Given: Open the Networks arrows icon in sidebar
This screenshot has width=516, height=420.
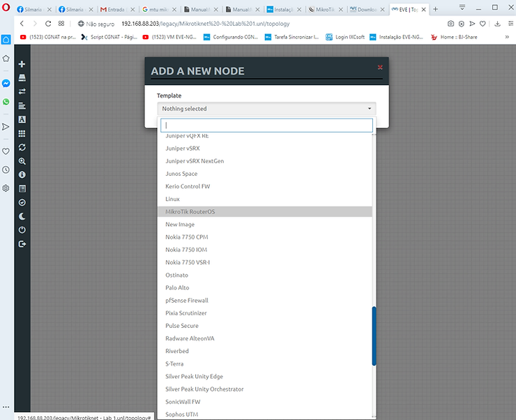Looking at the screenshot, I should click(22, 91).
